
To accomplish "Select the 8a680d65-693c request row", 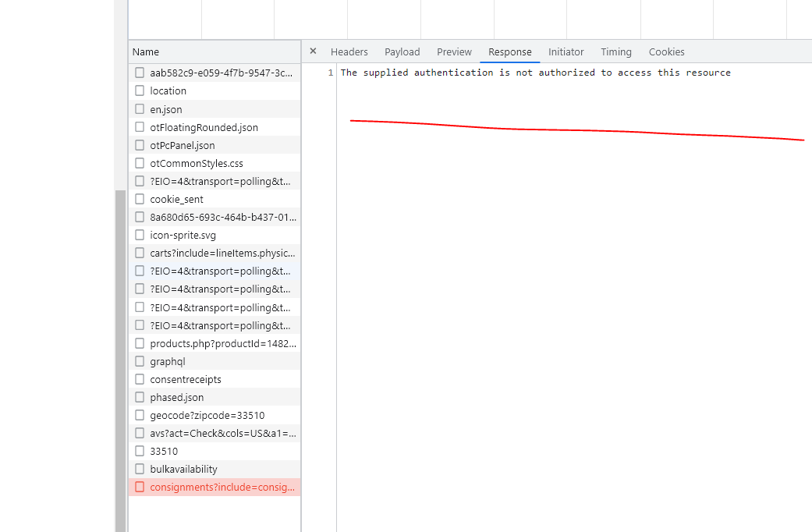I will [215, 217].
